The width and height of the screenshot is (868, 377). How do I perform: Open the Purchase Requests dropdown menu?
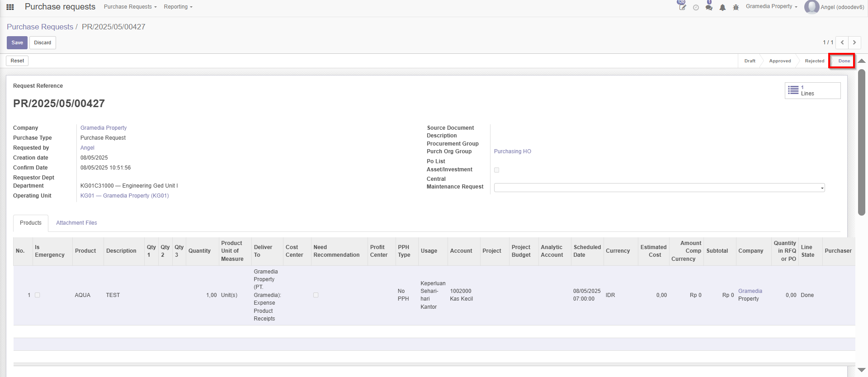click(x=130, y=7)
